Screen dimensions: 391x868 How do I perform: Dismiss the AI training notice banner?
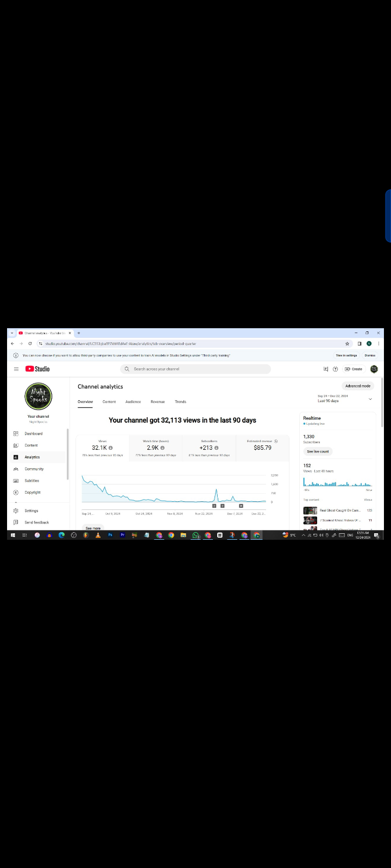click(x=370, y=355)
